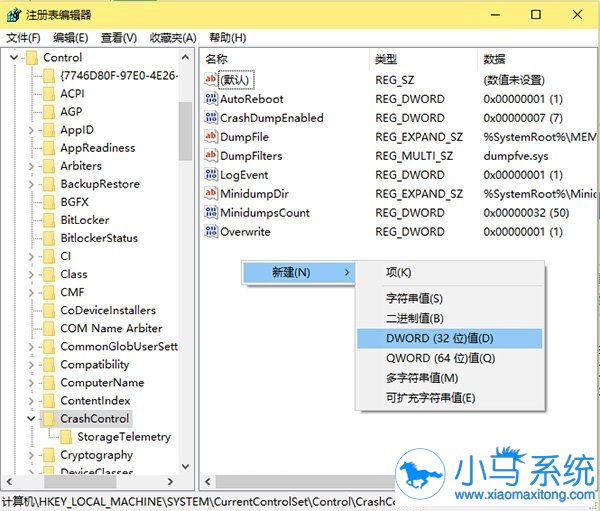Collapse the Control tree node

click(x=14, y=58)
